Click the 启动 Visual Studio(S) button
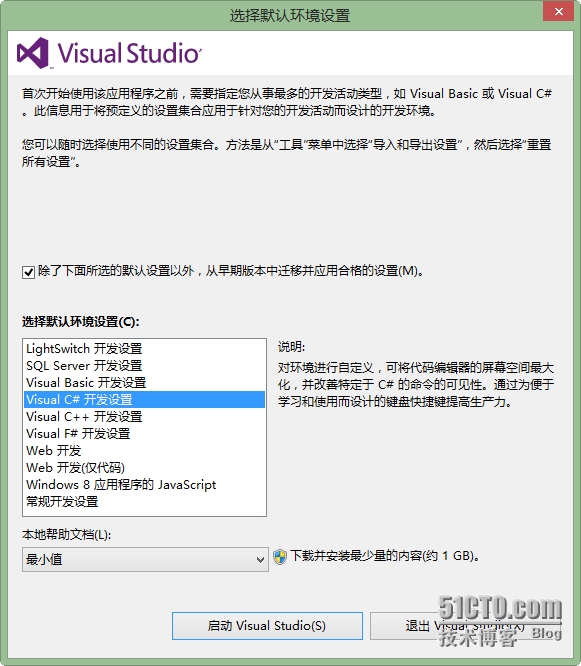Screen dimensions: 581x666 tap(267, 626)
